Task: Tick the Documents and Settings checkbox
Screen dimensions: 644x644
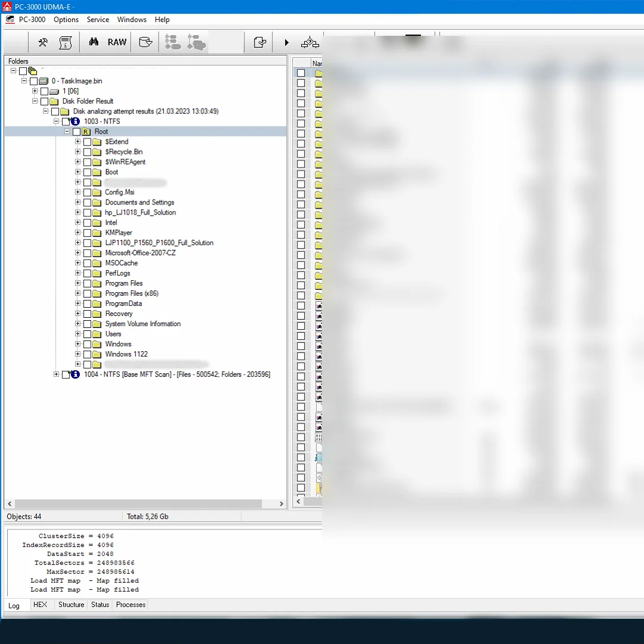Action: [x=87, y=203]
